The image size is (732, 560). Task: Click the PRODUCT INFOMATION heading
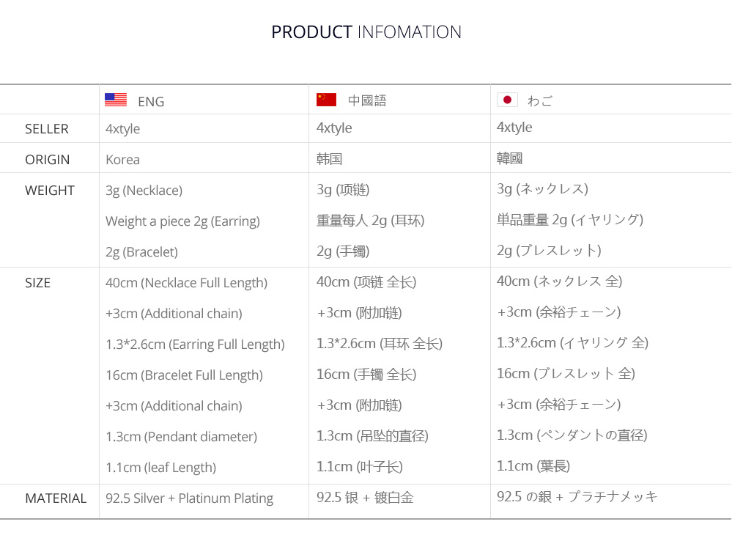(x=366, y=32)
